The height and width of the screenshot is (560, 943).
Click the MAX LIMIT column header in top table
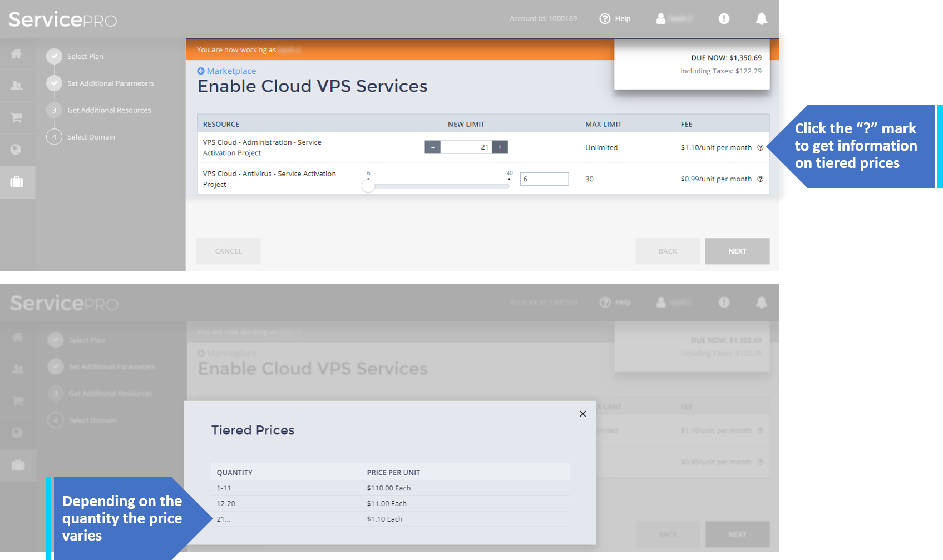click(x=604, y=125)
